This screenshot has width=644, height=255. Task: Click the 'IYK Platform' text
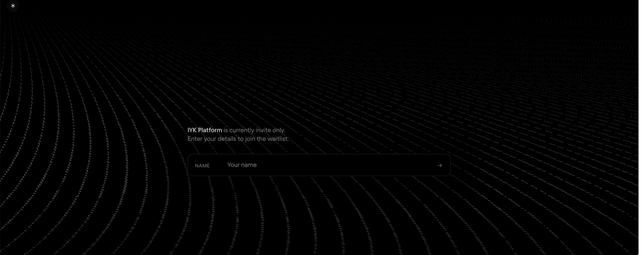204,130
